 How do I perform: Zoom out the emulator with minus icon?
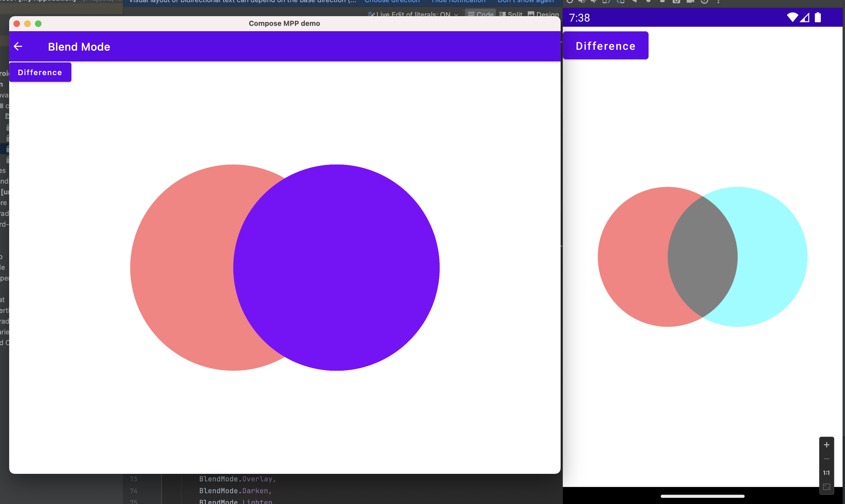[826, 459]
